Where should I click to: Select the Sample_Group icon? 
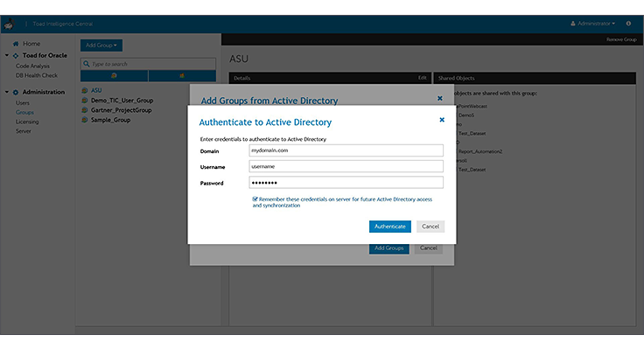pos(85,120)
